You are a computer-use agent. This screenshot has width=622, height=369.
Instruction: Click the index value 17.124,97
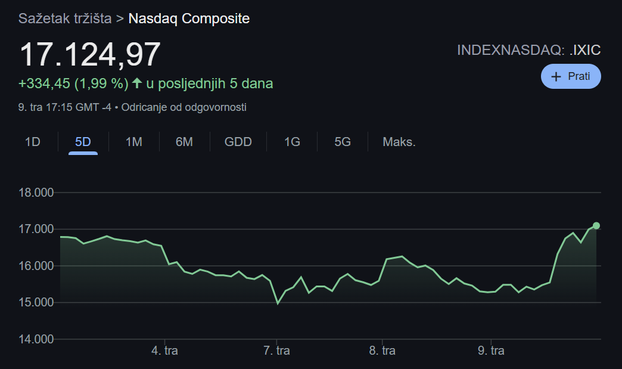pos(90,54)
